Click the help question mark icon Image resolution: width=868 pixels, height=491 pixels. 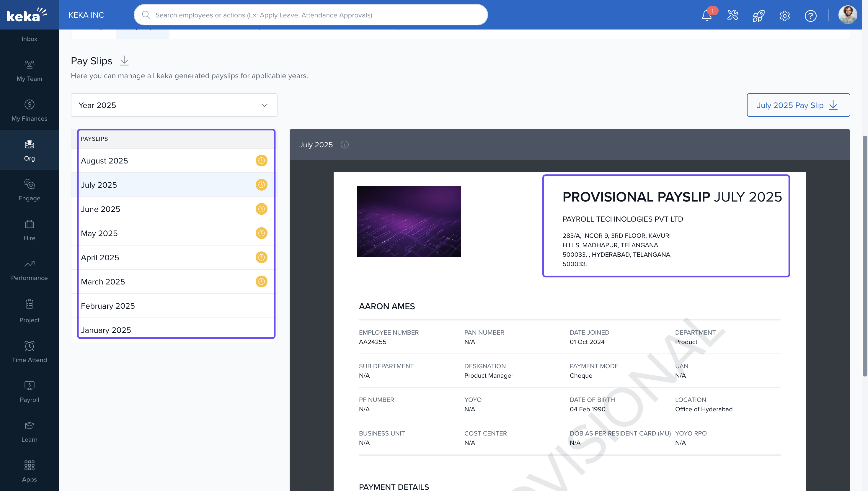point(810,16)
